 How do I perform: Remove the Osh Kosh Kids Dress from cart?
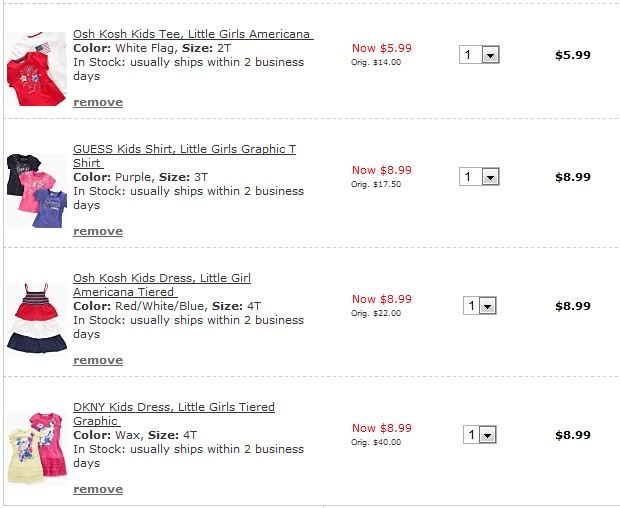98,360
